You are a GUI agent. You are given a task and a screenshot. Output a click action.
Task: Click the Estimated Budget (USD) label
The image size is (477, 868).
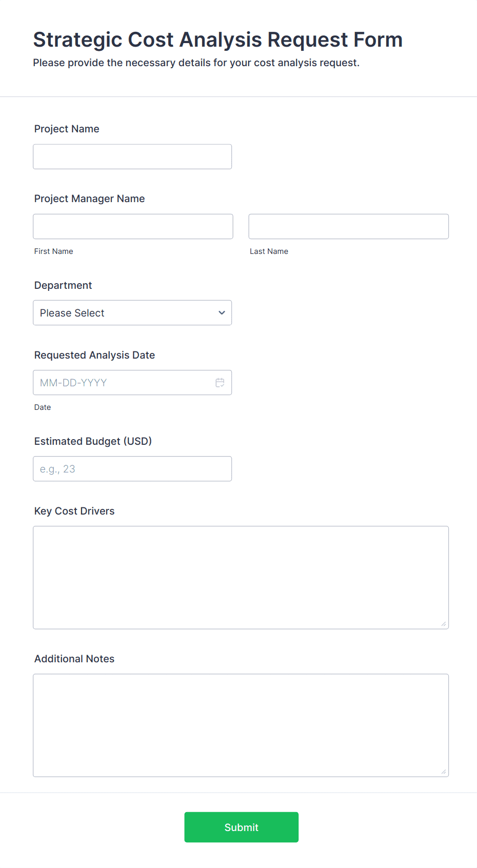coord(93,442)
